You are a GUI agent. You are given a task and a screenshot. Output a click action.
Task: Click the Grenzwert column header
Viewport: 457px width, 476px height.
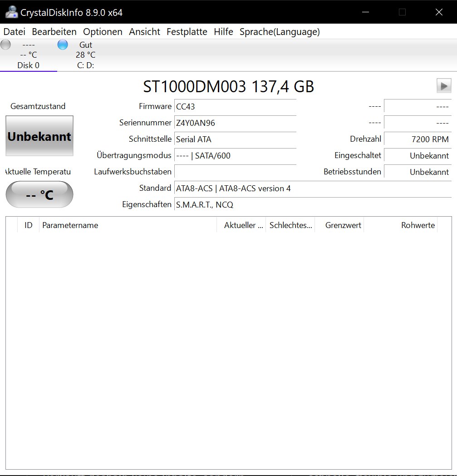click(x=339, y=225)
